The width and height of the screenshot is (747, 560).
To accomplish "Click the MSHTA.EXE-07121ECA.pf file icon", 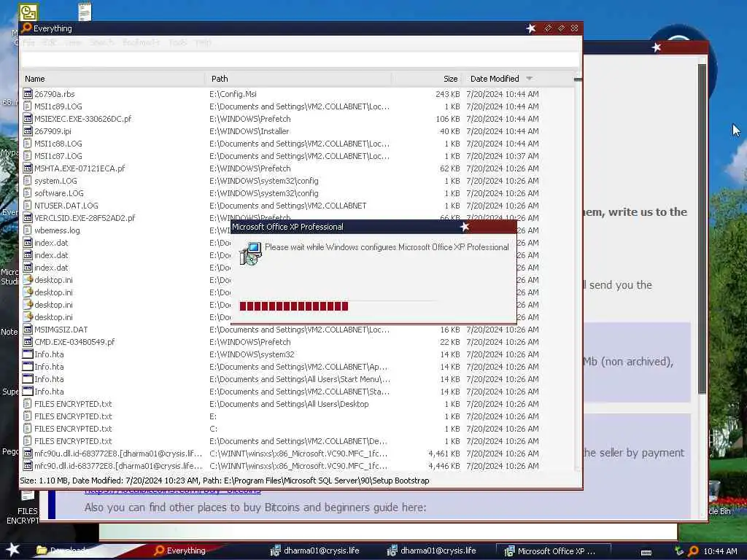I will 28,168.
